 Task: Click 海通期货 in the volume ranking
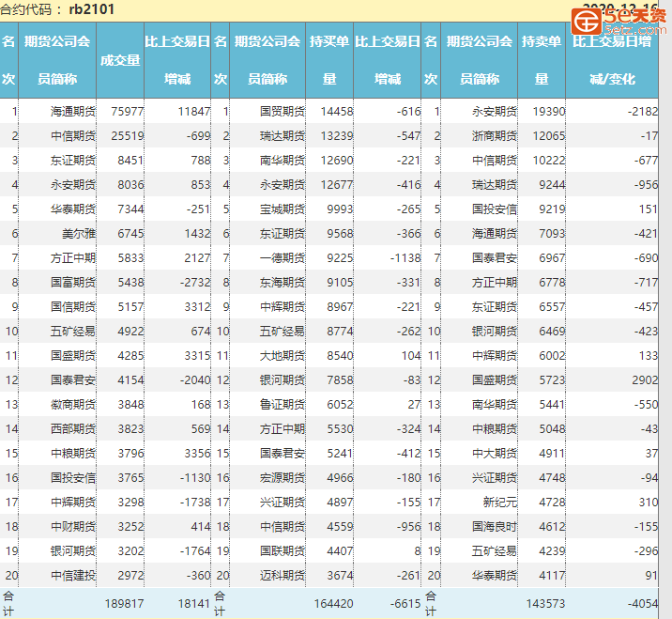click(x=73, y=112)
